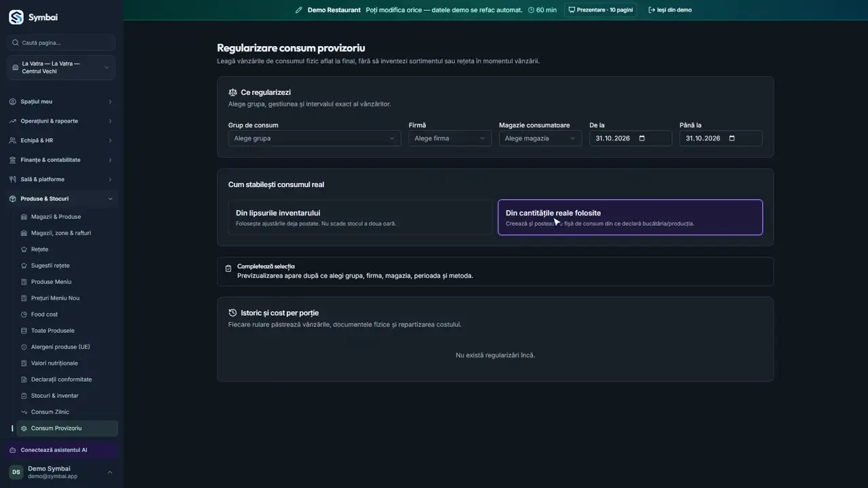
Task: Click the DS user avatar
Action: [16, 472]
